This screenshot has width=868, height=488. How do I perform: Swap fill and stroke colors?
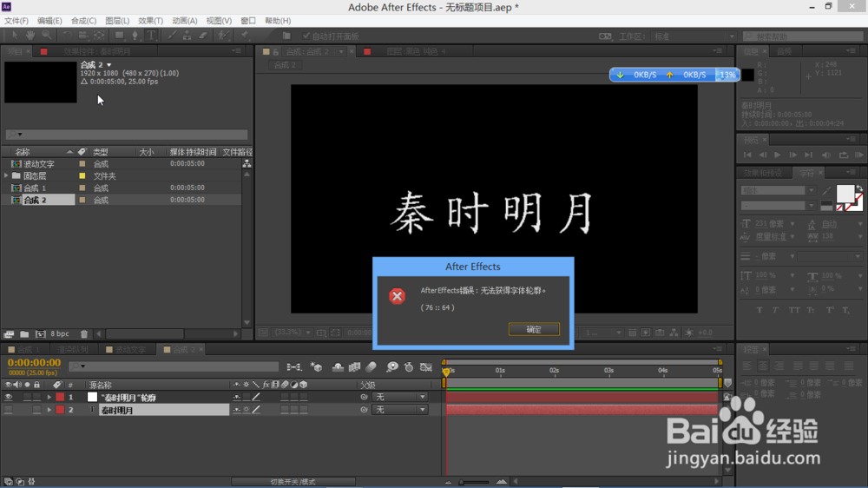click(859, 189)
